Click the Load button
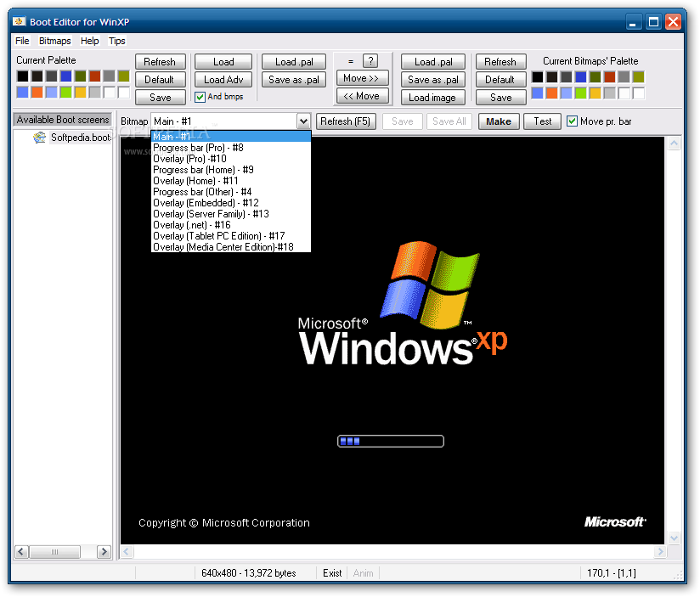700x597 pixels. 223,62
